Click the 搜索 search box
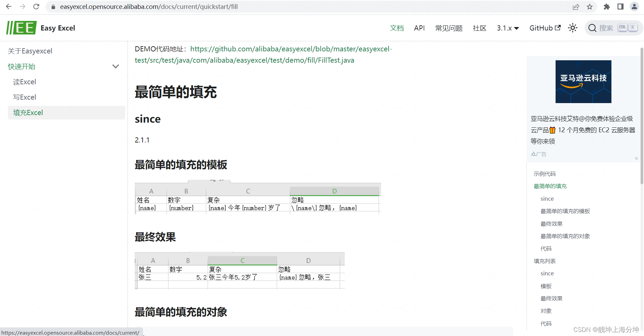 pyautogui.click(x=613, y=28)
